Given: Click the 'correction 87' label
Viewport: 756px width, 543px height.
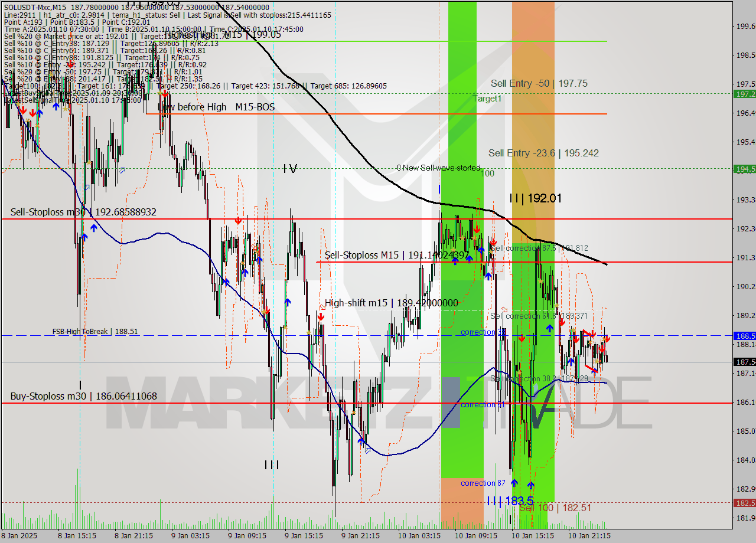Looking at the screenshot, I should pos(483,483).
